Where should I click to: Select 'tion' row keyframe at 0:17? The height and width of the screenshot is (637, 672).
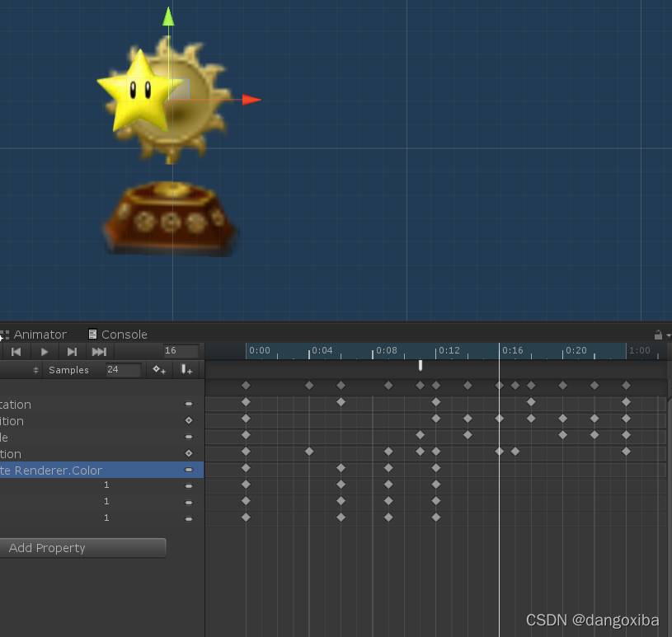click(515, 452)
